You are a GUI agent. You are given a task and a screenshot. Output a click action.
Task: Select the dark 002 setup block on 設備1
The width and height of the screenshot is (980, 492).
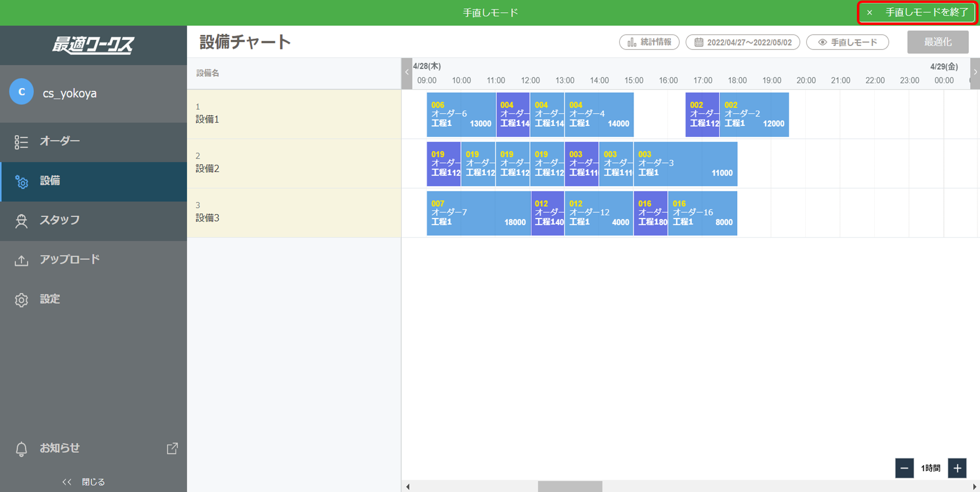coord(702,115)
